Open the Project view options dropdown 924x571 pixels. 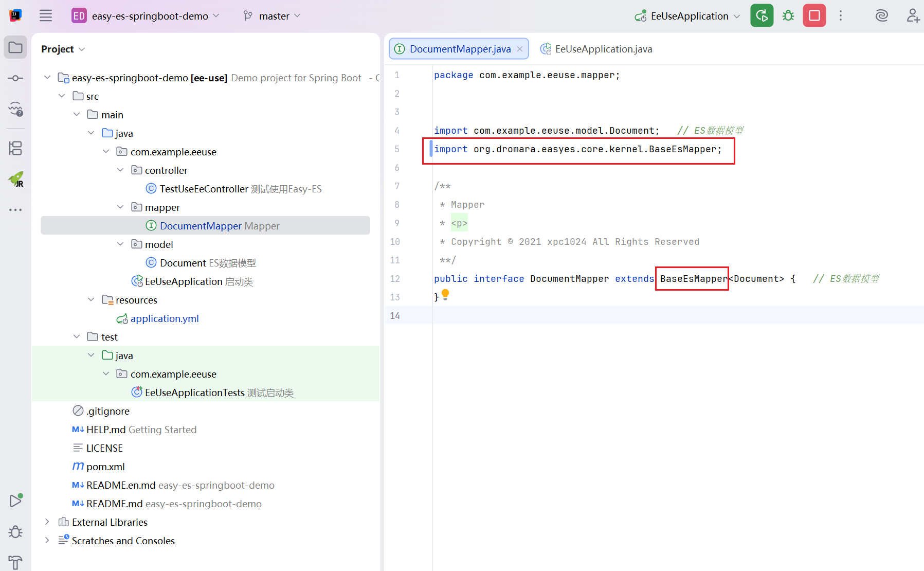pyautogui.click(x=63, y=49)
